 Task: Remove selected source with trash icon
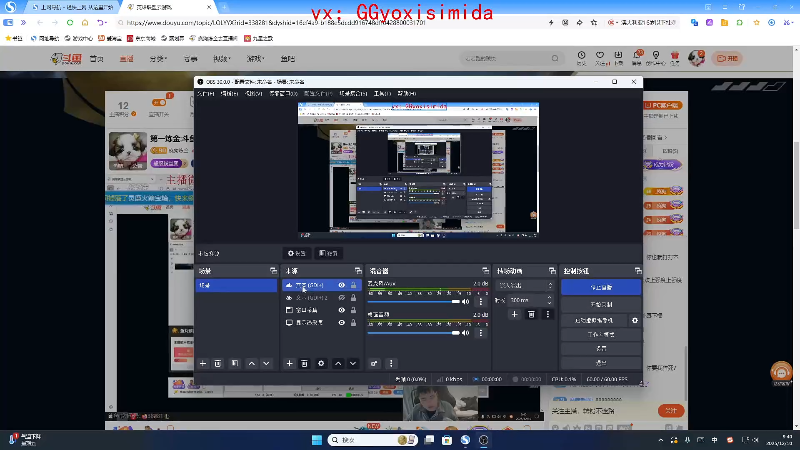point(305,363)
